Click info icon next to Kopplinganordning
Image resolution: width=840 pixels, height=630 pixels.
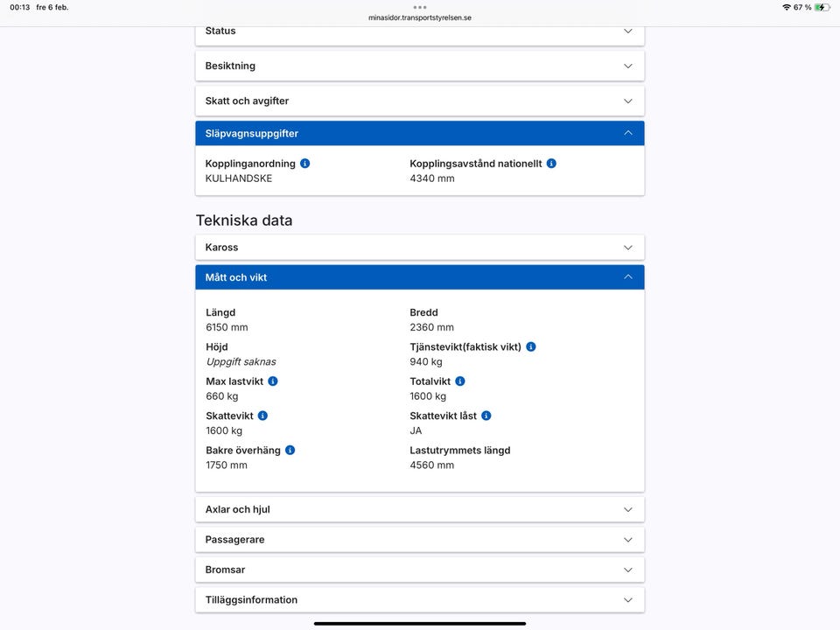pos(304,164)
